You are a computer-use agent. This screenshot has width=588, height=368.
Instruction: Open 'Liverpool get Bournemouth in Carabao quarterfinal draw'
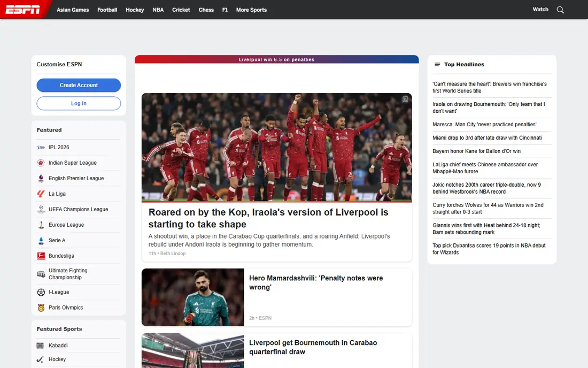(313, 347)
